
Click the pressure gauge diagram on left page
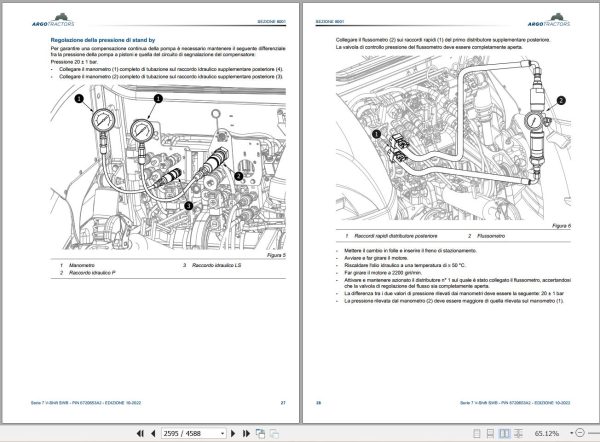click(168, 167)
